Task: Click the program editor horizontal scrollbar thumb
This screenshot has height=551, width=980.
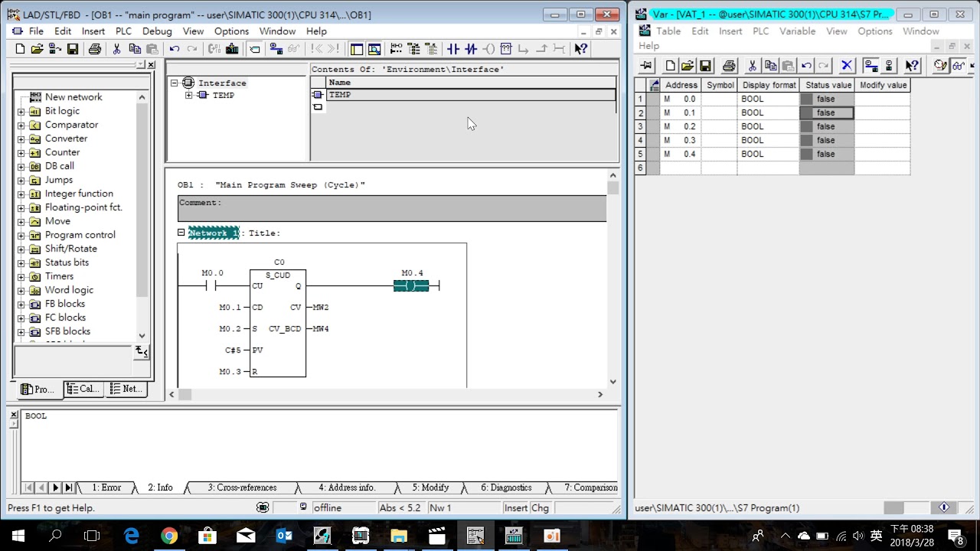Action: click(185, 395)
